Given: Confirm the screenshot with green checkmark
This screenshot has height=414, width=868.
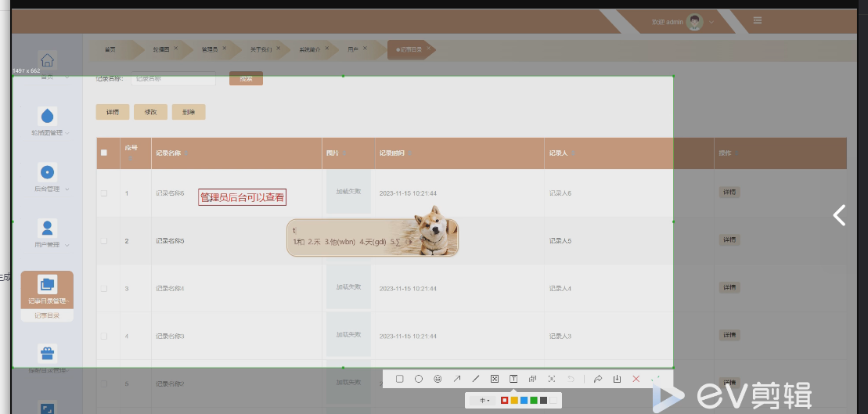Looking at the screenshot, I should pyautogui.click(x=655, y=379).
